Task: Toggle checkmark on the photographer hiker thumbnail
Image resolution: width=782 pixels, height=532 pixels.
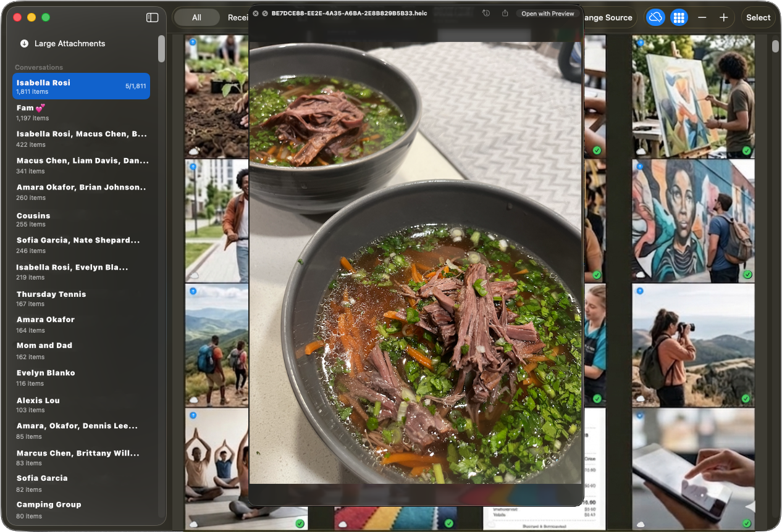Action: point(746,399)
